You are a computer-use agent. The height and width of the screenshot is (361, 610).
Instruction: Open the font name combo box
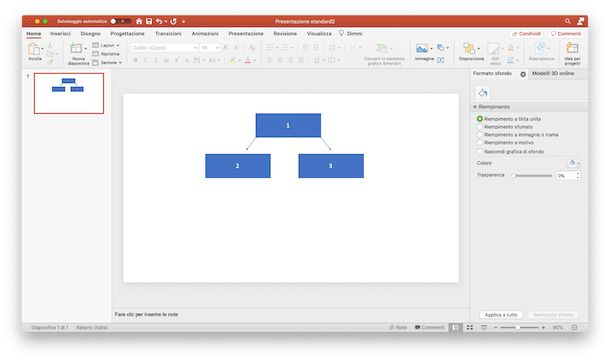(165, 47)
